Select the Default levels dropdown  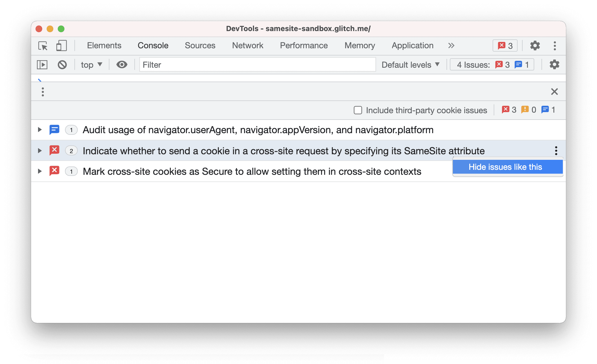409,64
